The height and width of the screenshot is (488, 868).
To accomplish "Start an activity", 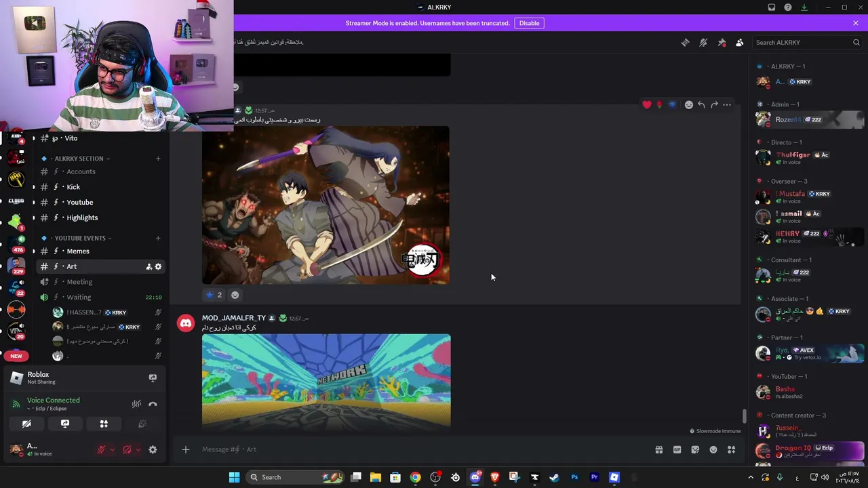I will [x=104, y=424].
